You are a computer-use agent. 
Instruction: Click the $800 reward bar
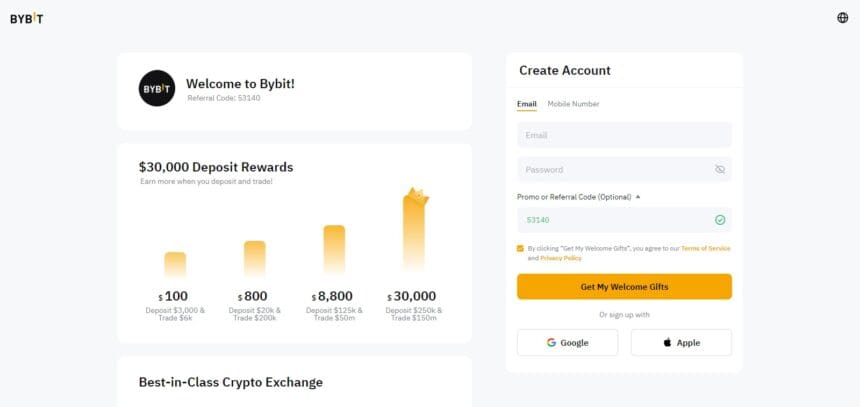254,258
